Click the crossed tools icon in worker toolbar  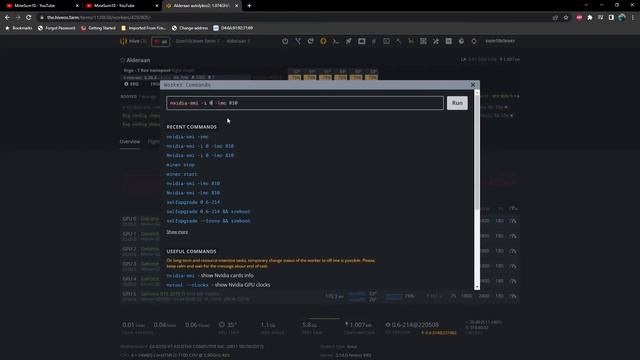pos(436,41)
